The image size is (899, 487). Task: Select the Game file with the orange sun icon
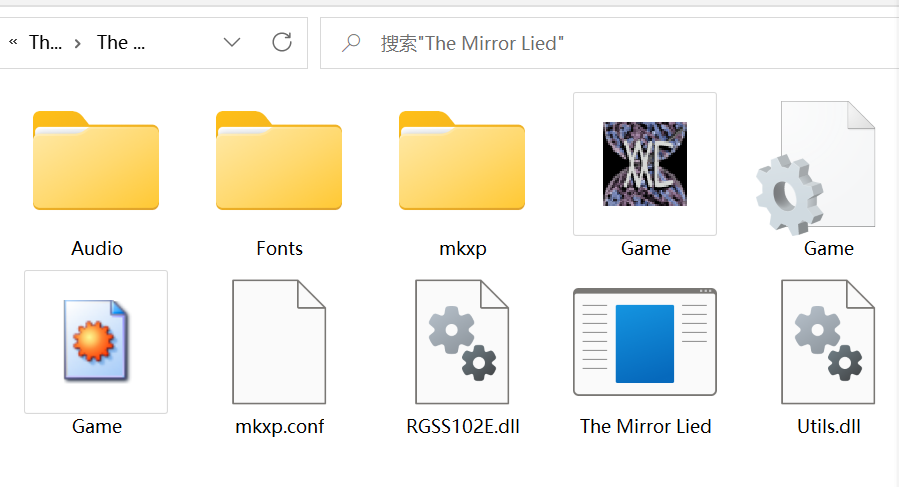96,342
